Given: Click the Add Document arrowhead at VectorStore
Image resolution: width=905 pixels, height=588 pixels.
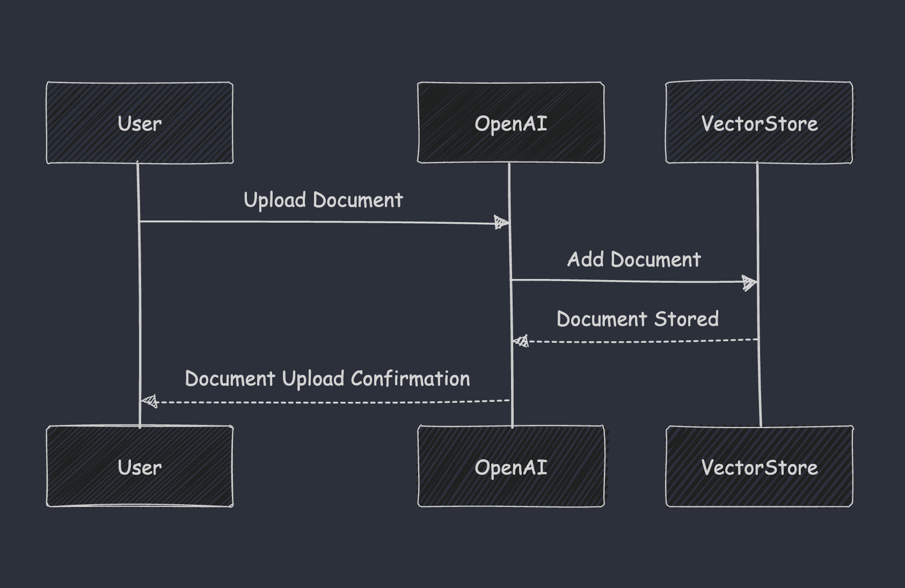Looking at the screenshot, I should click(749, 282).
